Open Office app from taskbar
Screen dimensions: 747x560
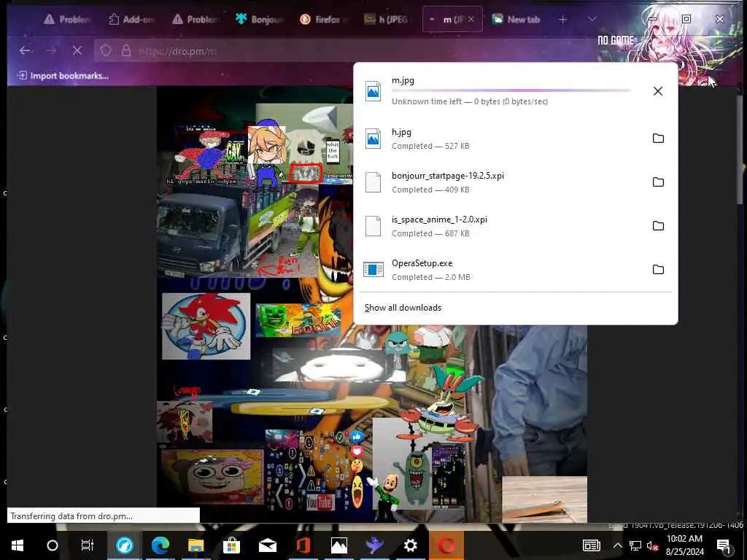303,545
